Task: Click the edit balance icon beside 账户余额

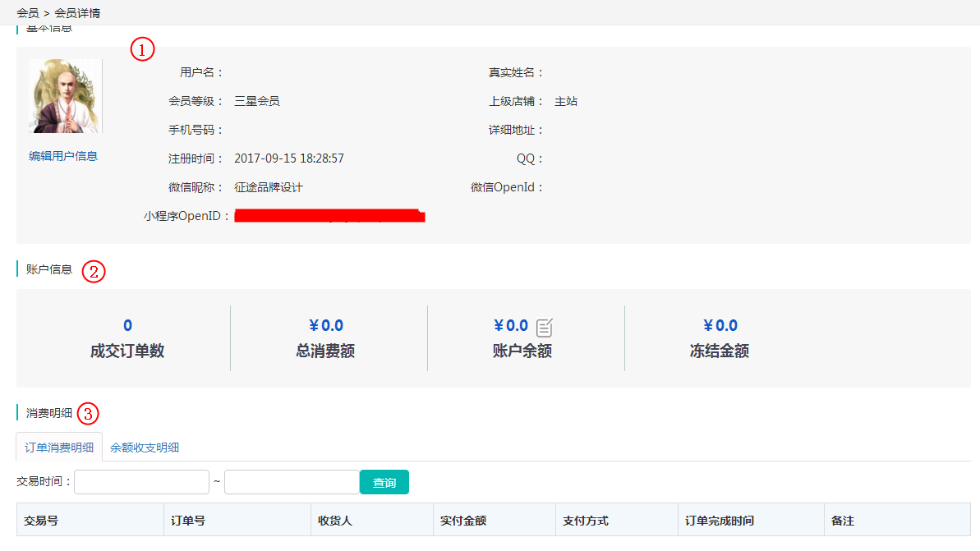Action: (x=545, y=328)
